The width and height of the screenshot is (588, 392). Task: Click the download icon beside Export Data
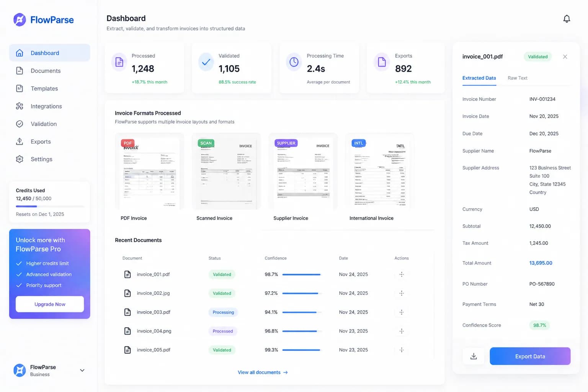(474, 356)
